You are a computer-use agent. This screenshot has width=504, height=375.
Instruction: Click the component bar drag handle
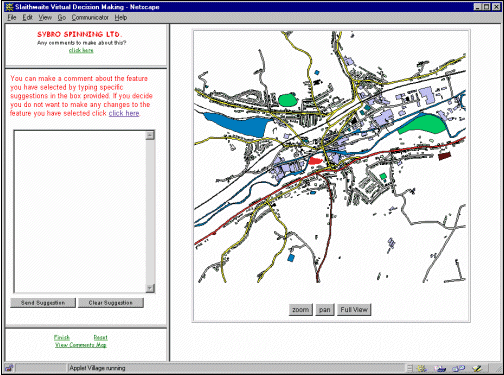[410, 368]
